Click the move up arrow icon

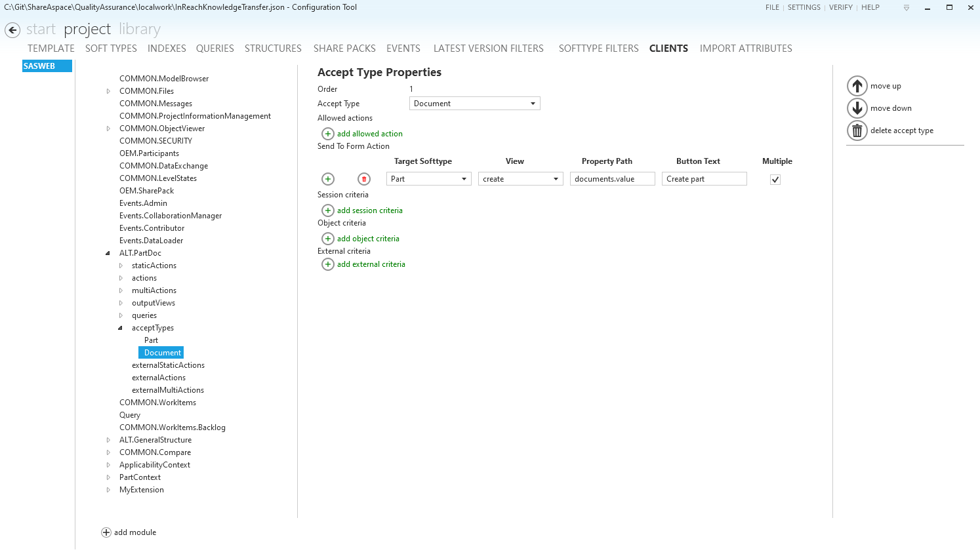(857, 86)
